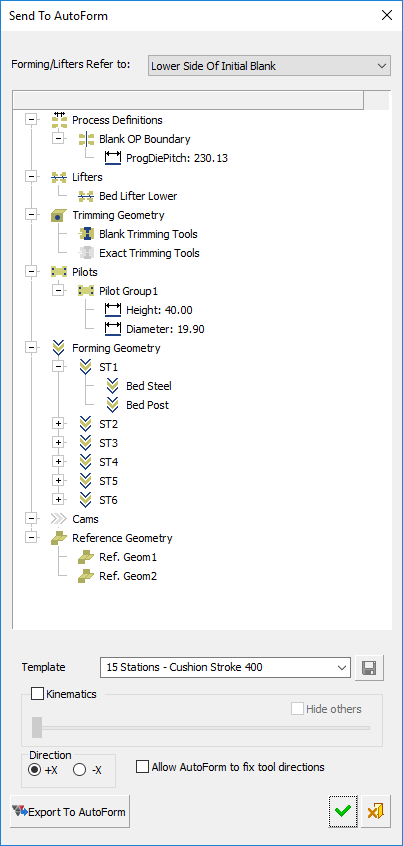Click the Pilot Group1 icon
Screen dimensions: 403x846
pos(86,291)
